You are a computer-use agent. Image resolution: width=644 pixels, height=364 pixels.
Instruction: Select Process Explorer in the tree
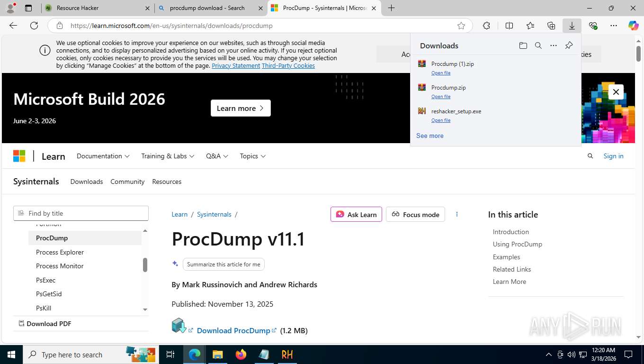coord(60,252)
